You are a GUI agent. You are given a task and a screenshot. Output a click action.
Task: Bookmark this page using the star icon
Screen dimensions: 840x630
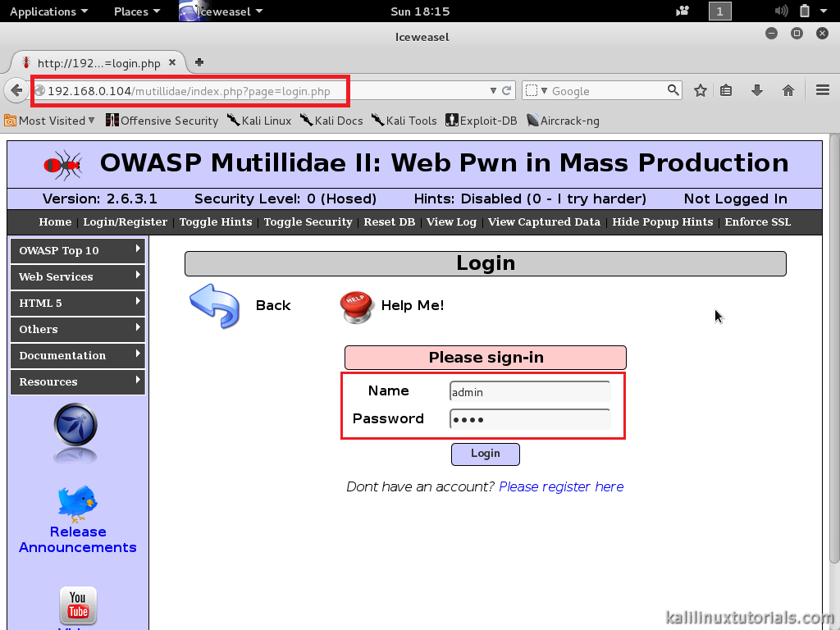pyautogui.click(x=699, y=90)
